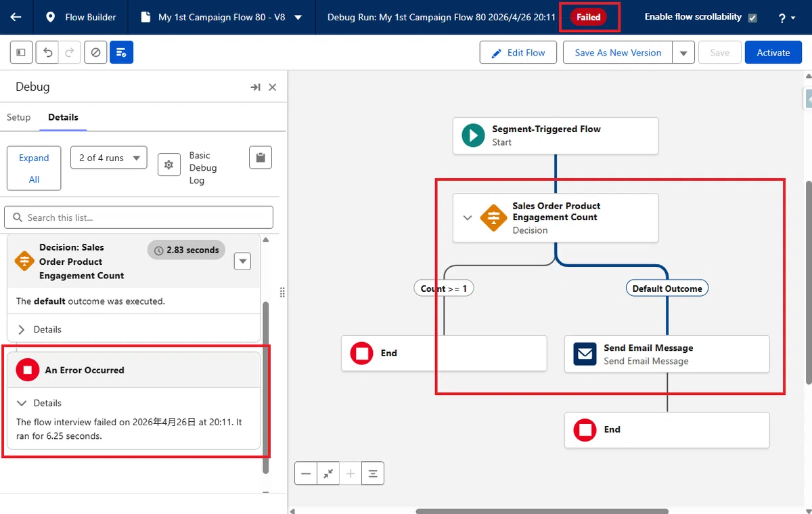
Task: Zoom out with the minus button
Action: (306, 473)
